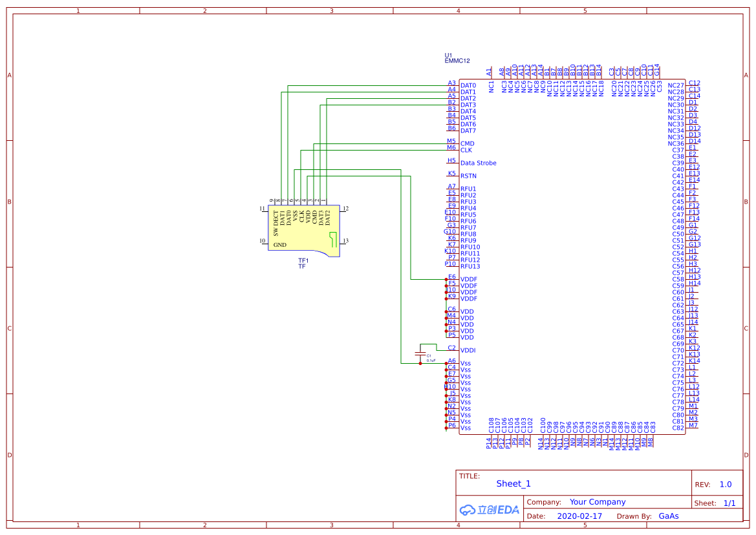
Task: Click pin number C6 at VDD
Action: tap(451, 309)
